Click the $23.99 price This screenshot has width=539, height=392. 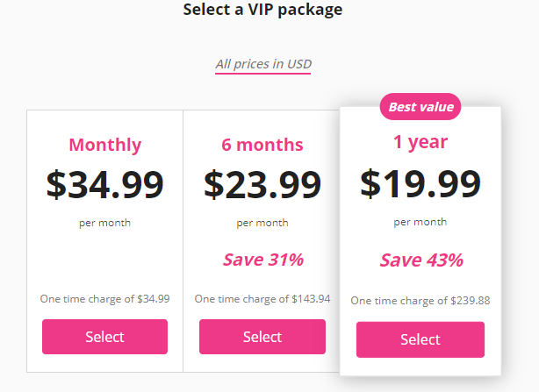(262, 185)
